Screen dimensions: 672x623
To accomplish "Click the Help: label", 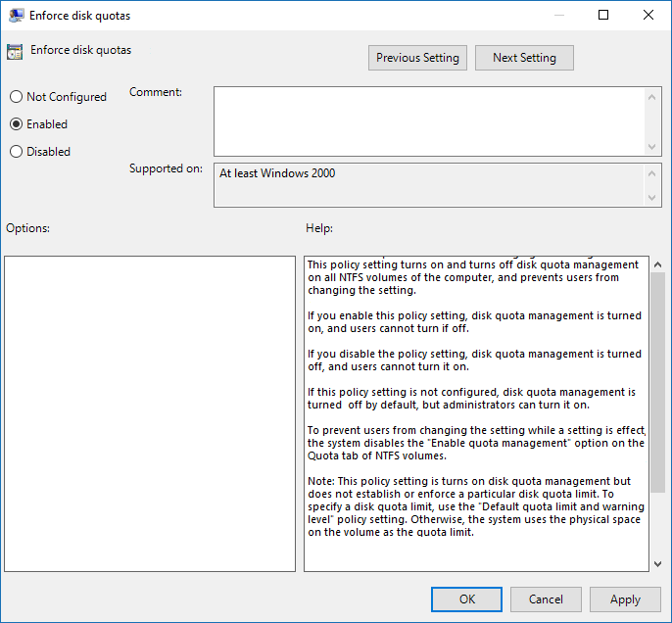I will [x=319, y=228].
